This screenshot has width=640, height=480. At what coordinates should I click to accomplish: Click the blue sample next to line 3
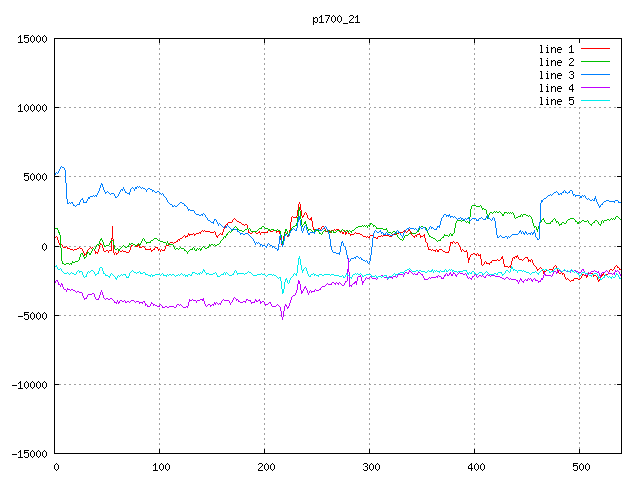click(596, 75)
